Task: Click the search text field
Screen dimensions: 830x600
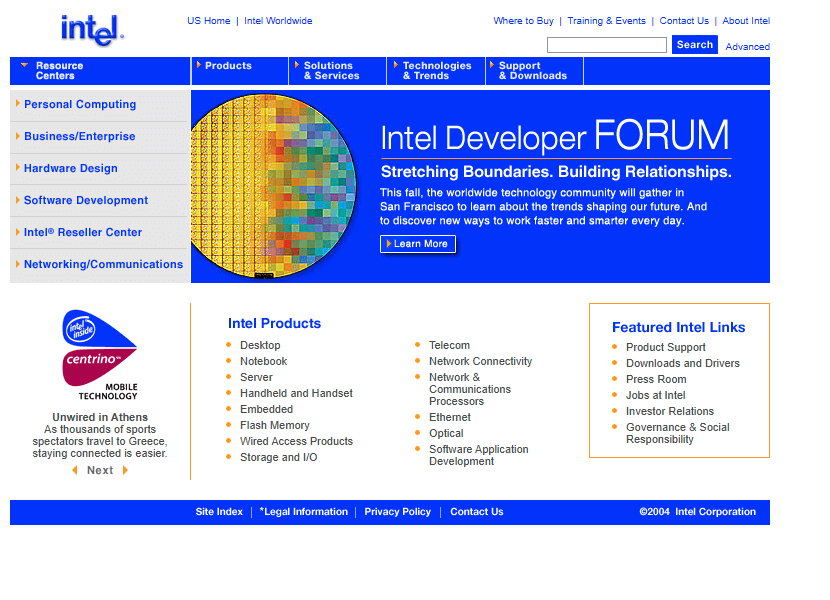Action: 607,45
